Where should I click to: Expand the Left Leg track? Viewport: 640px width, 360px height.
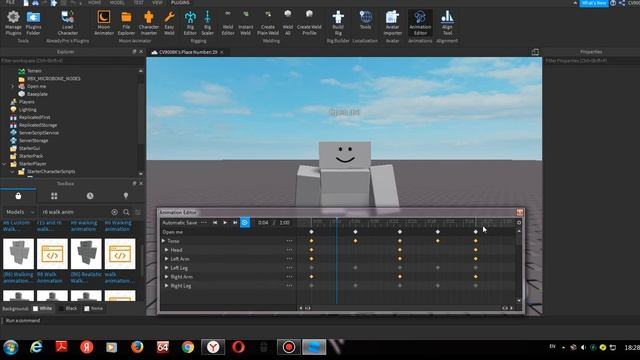coord(167,268)
